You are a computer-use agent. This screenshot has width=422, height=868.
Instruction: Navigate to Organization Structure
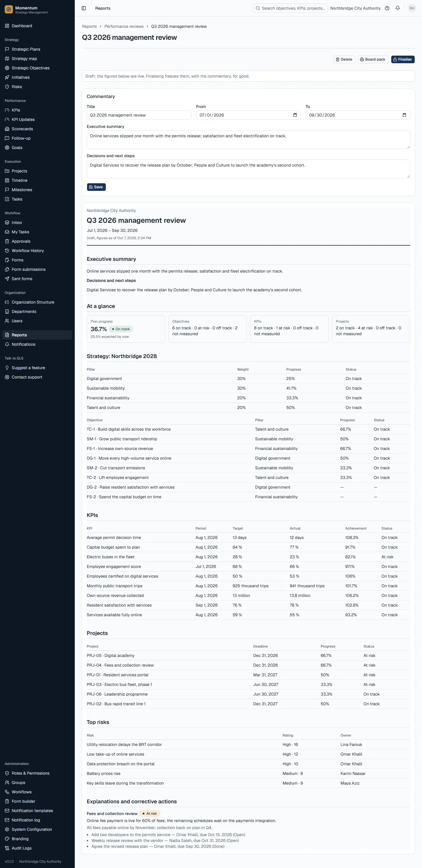(x=37, y=302)
